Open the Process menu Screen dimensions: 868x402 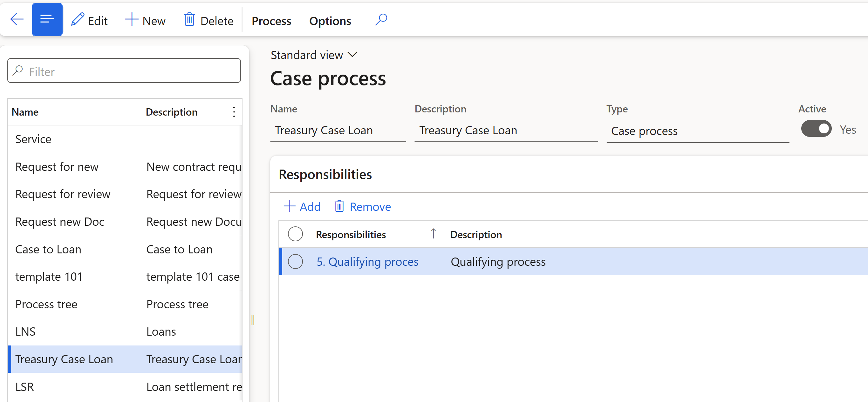point(271,21)
